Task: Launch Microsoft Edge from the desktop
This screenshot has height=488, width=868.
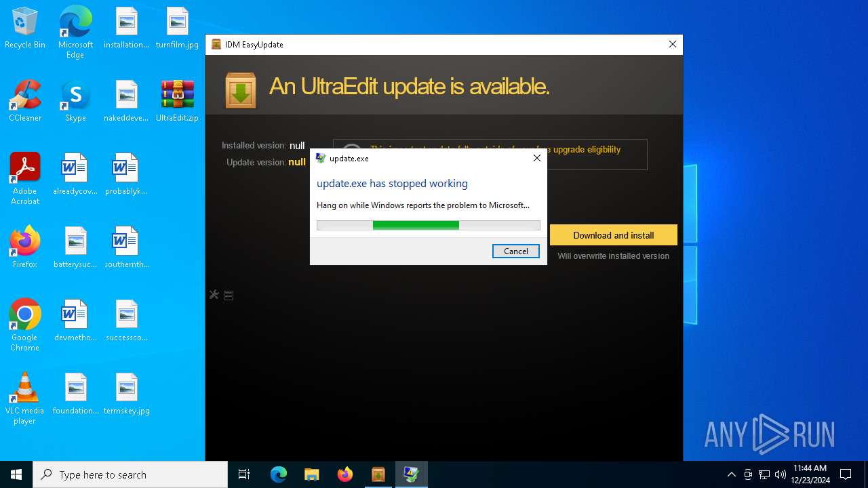Action: coord(75,33)
